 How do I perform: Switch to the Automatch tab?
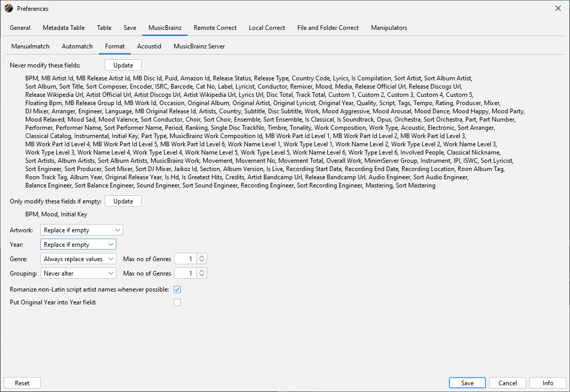coord(77,46)
